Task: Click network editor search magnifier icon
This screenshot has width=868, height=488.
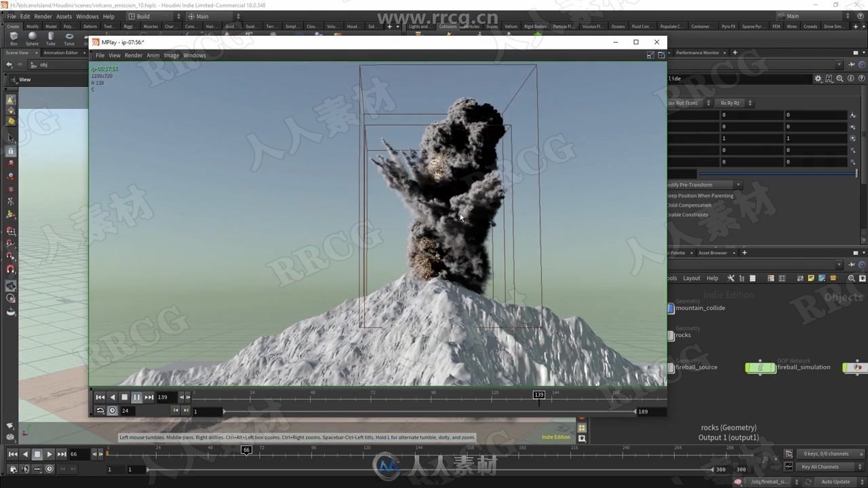Action: coord(852,278)
